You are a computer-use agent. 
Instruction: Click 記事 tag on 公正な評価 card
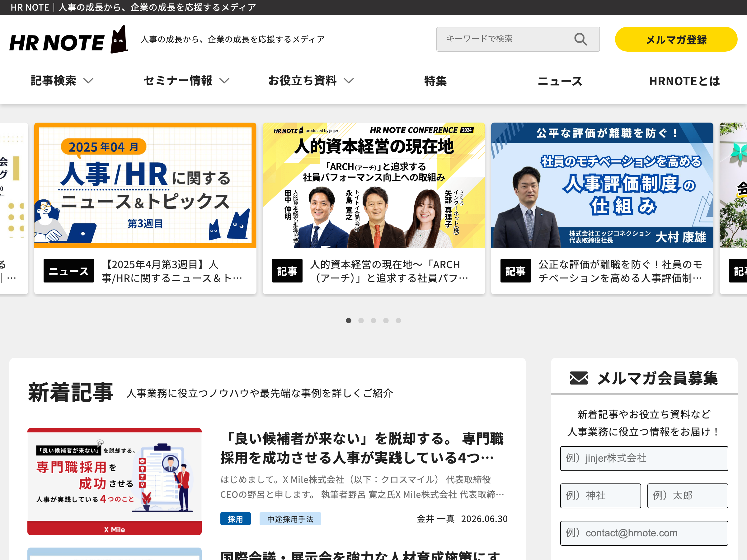pyautogui.click(x=515, y=271)
